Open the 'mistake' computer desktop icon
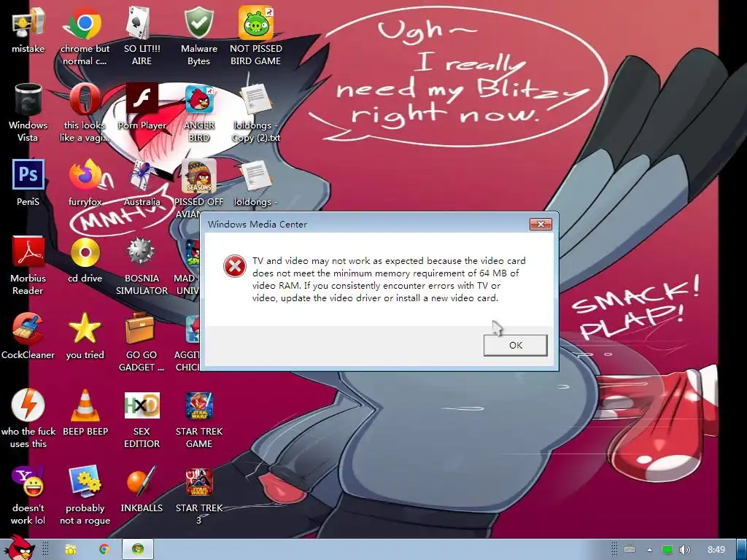The image size is (747, 560). (28, 23)
